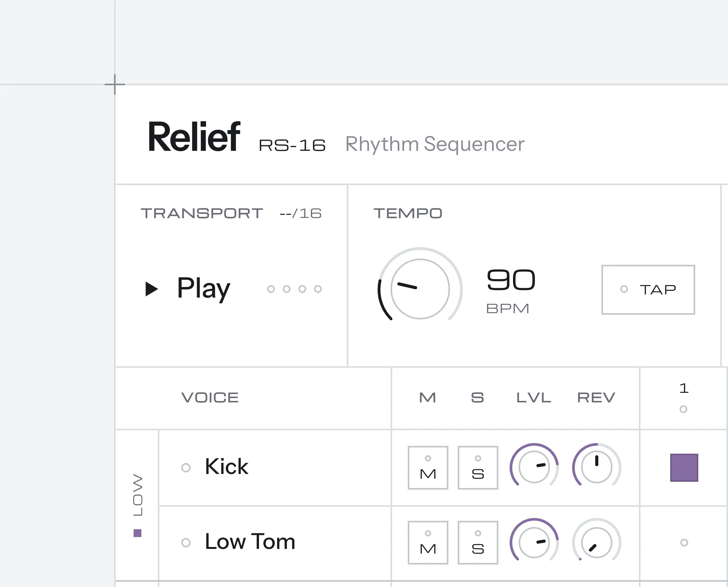
Task: Click the first transport beat indicator dot
Action: (x=271, y=289)
